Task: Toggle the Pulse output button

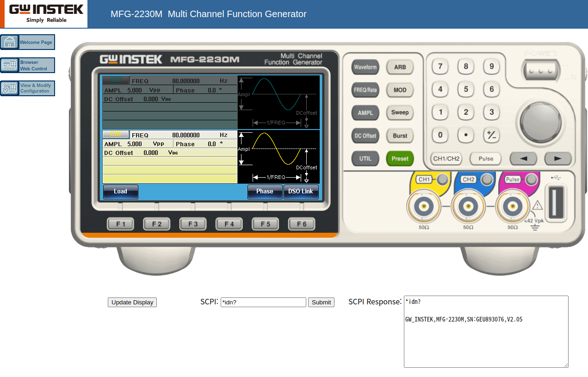Action: click(x=532, y=179)
